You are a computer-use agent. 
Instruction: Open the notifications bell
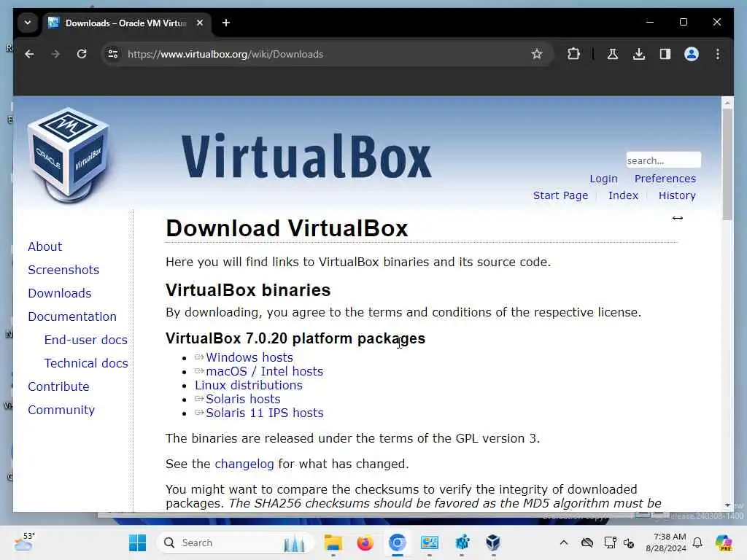point(697,542)
